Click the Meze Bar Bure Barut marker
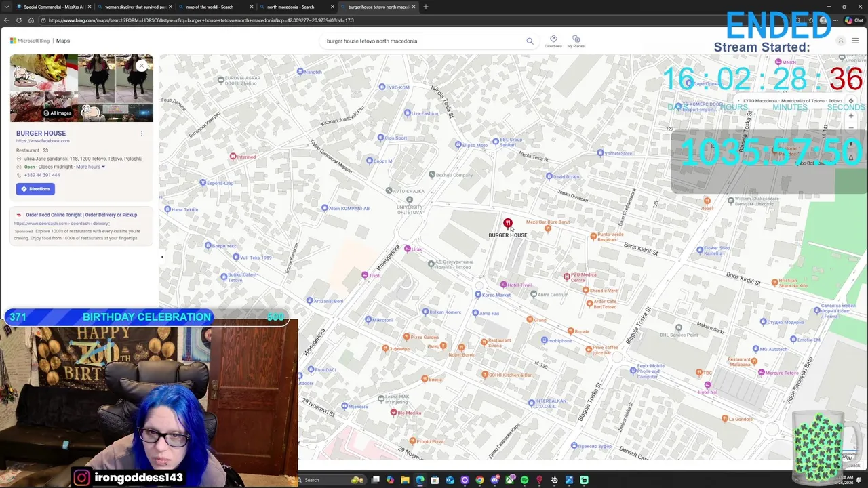Image resolution: width=868 pixels, height=488 pixels. tap(547, 228)
